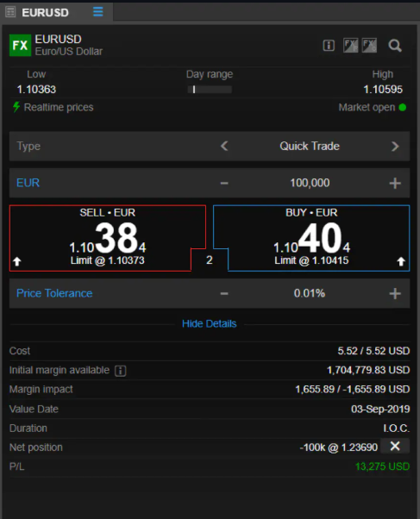The width and height of the screenshot is (420, 519).
Task: Edit the 0.01% tolerance field
Action: pos(310,293)
